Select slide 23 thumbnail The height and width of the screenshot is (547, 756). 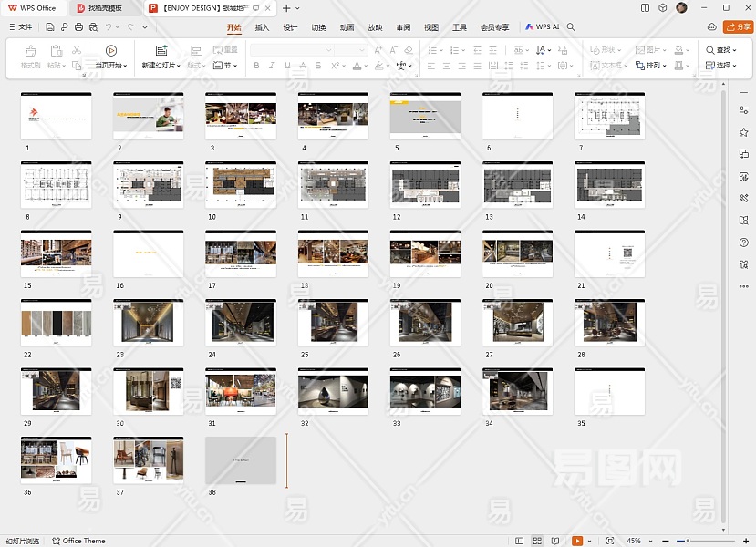click(x=148, y=323)
